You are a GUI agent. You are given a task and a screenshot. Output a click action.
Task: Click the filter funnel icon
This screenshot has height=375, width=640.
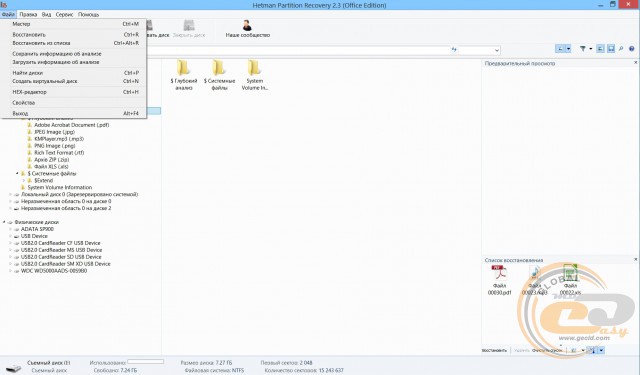click(583, 49)
